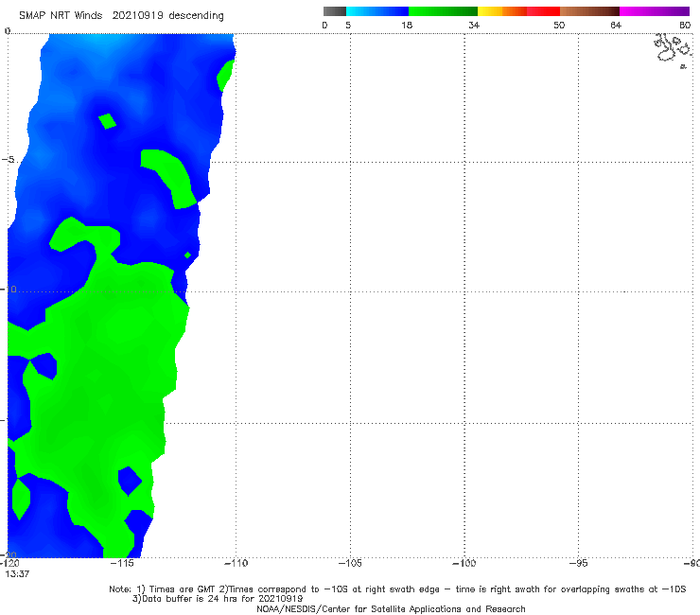Click the cyan-to-blue segment of the color bar
The image size is (700, 615).
pos(377,11)
